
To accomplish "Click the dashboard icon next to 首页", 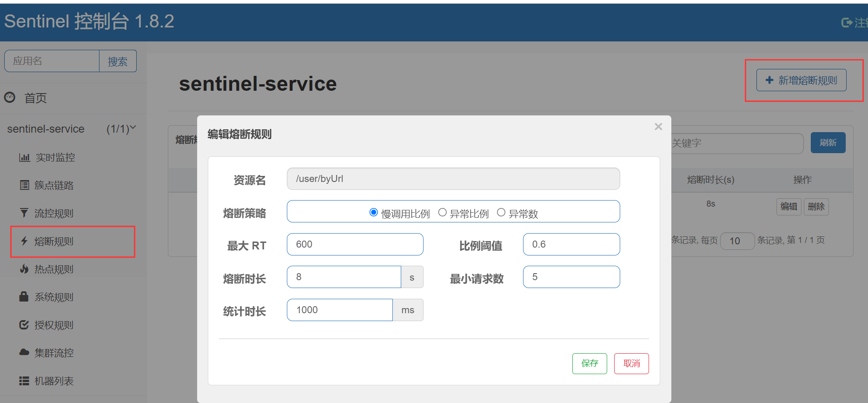I will [10, 98].
